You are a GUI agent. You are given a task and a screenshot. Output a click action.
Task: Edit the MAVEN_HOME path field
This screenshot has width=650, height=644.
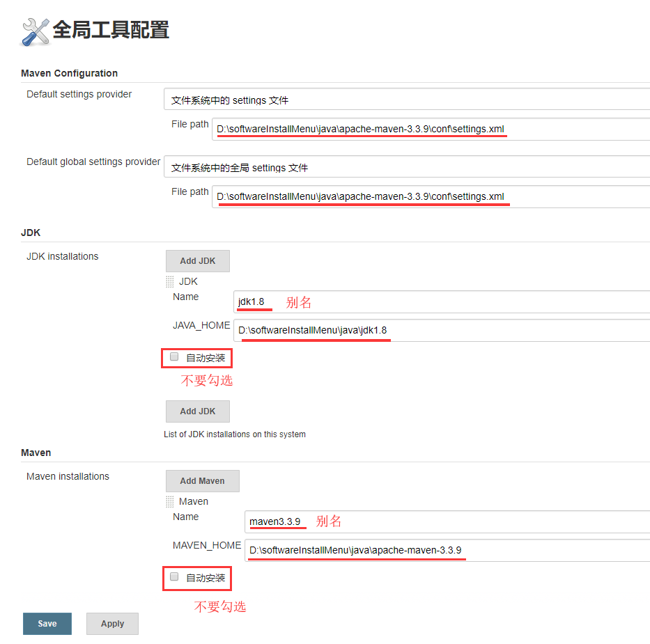click(447, 550)
